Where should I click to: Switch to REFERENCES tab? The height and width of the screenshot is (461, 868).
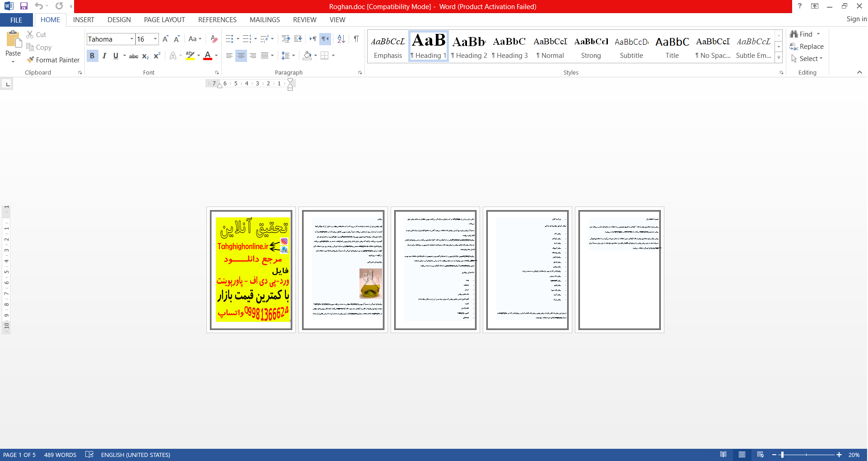(x=217, y=20)
